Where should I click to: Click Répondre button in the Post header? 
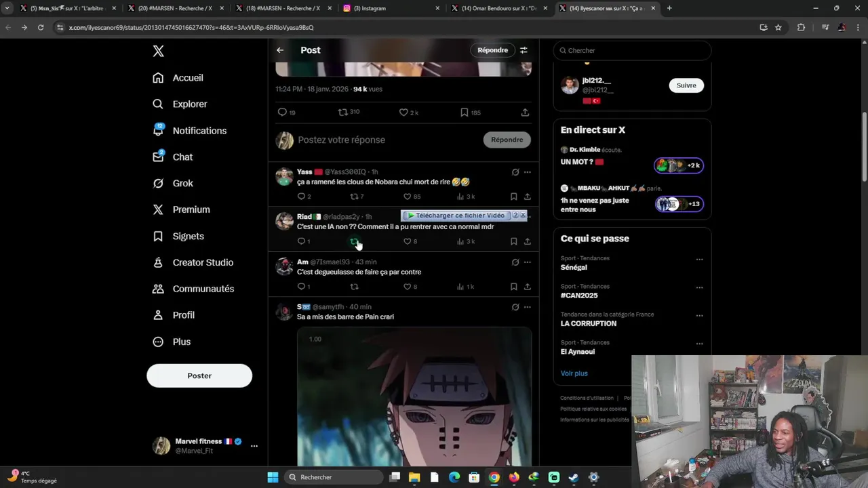pos(492,50)
